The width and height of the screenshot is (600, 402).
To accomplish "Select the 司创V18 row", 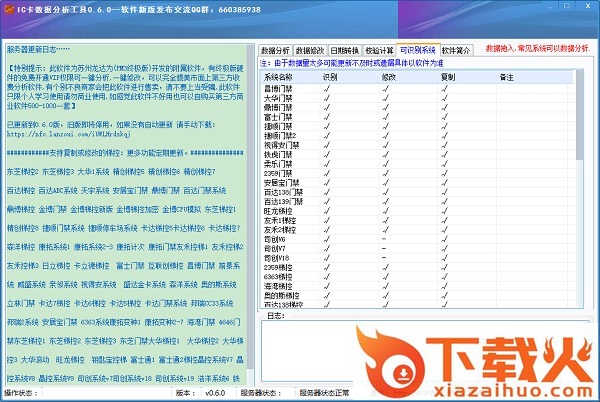I will 417,258.
